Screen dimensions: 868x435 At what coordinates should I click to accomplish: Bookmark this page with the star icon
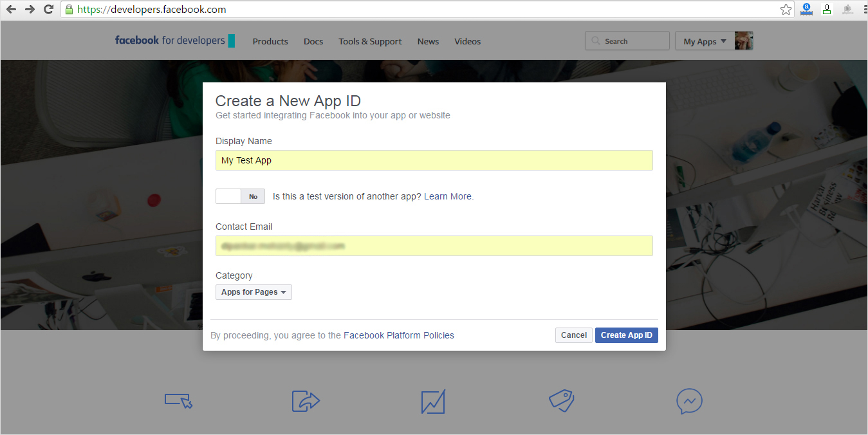pyautogui.click(x=786, y=10)
